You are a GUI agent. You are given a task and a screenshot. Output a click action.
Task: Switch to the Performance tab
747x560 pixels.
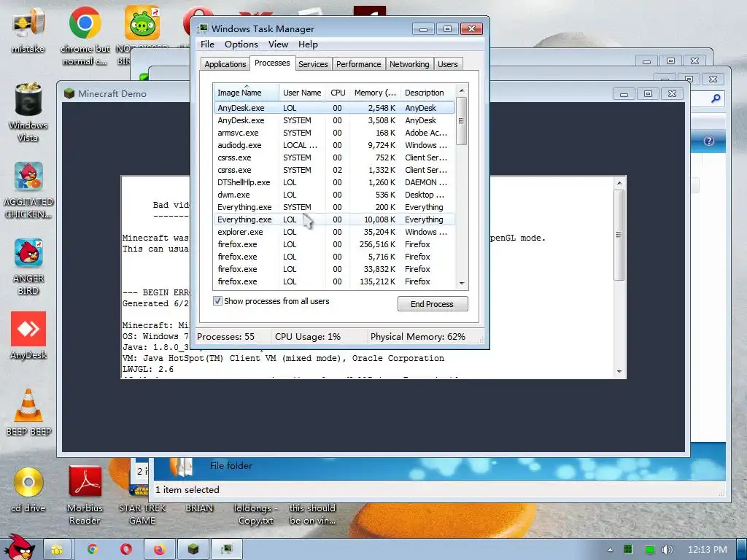point(358,64)
